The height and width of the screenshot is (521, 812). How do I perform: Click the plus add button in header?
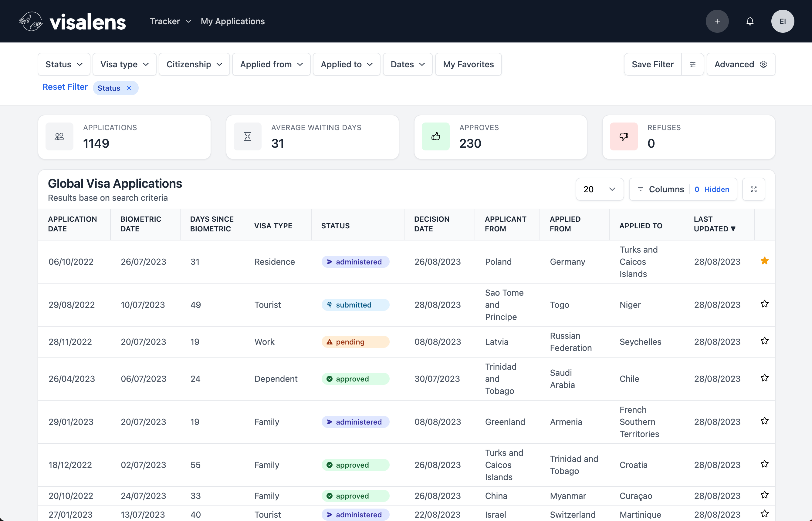[717, 21]
